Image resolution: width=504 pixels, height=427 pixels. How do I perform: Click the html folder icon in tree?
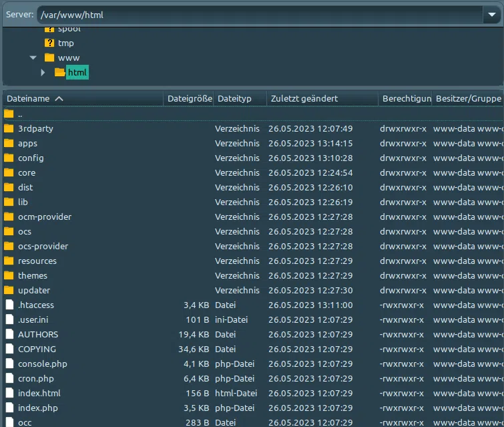(x=59, y=72)
